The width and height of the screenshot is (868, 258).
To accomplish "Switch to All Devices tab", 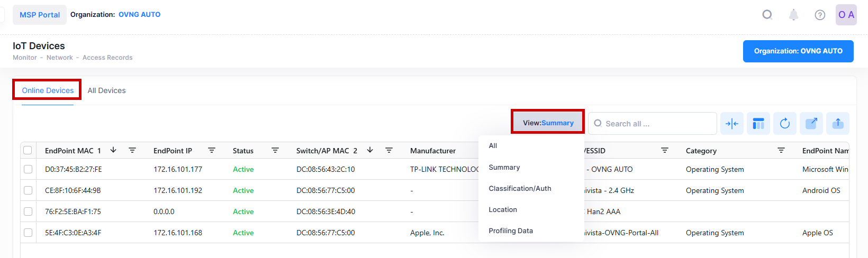I will click(x=106, y=90).
